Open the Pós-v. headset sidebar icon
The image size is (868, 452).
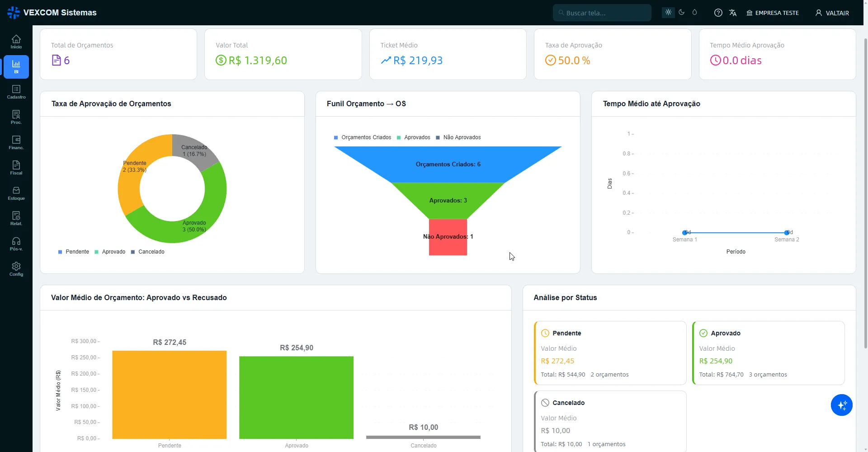click(16, 244)
